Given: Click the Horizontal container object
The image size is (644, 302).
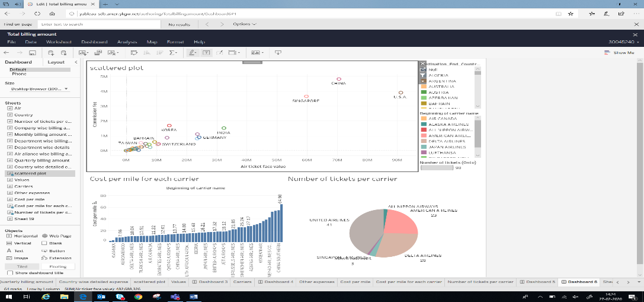Looking at the screenshot, I should coord(22,236).
